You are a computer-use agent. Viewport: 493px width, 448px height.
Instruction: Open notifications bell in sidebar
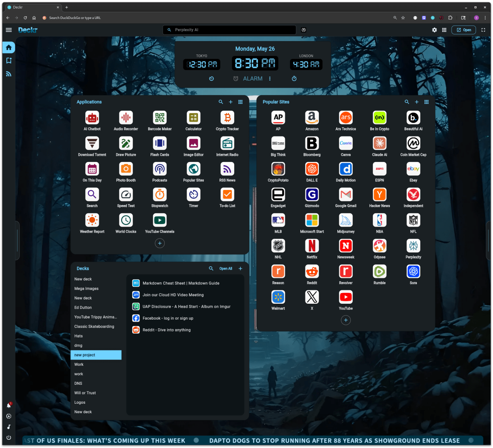(9, 405)
